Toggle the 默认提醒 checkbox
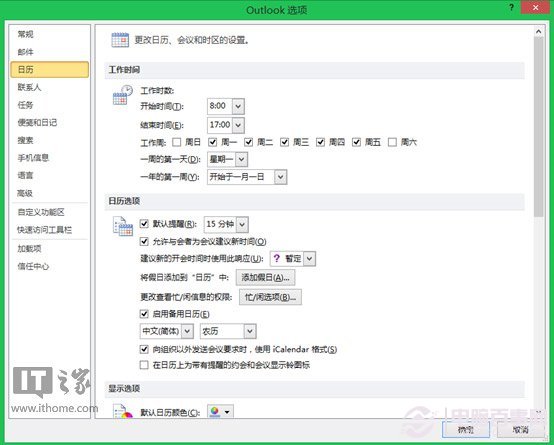Viewport: 554px width, 445px height. click(144, 223)
